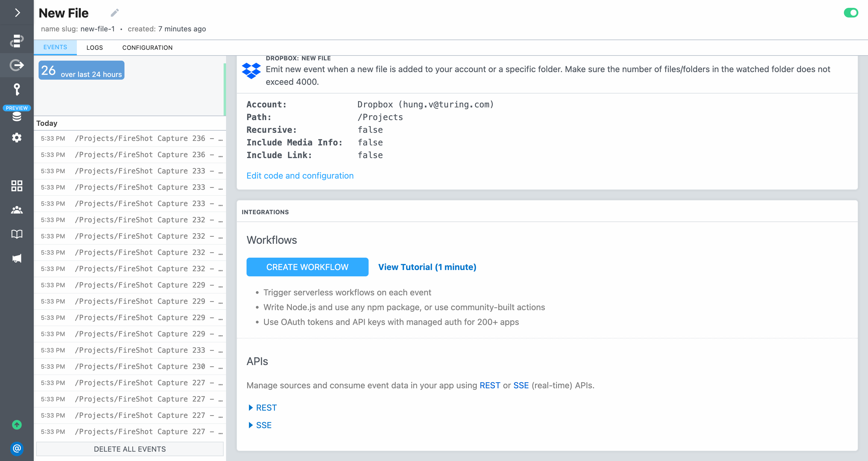Open the documentation book icon
The image size is (868, 461).
(x=17, y=234)
